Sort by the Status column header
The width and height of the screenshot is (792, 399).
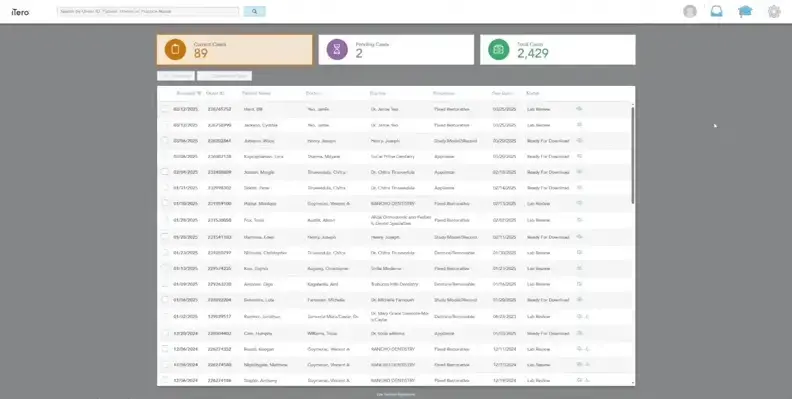pos(532,93)
